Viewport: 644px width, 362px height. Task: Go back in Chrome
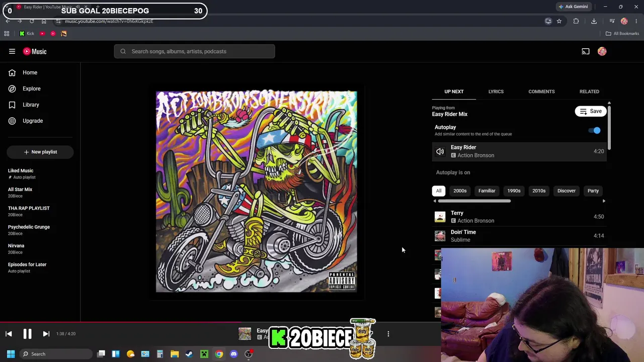coord(8,21)
